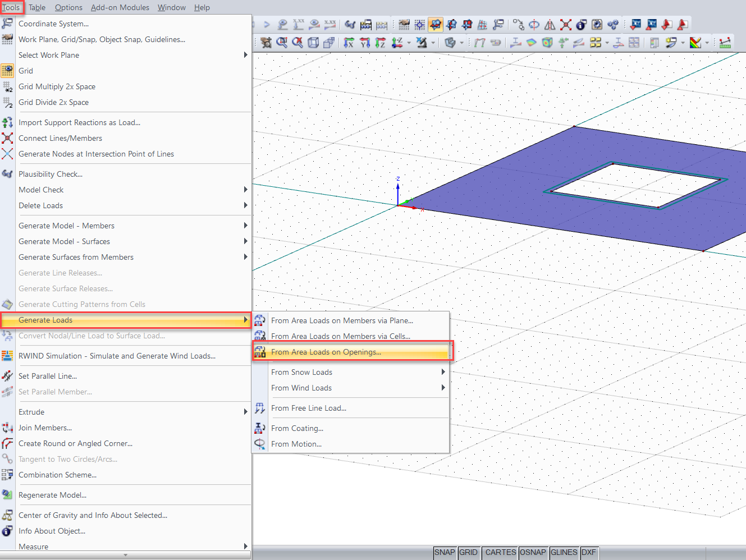
Task: Open the Options menu
Action: 68,7
